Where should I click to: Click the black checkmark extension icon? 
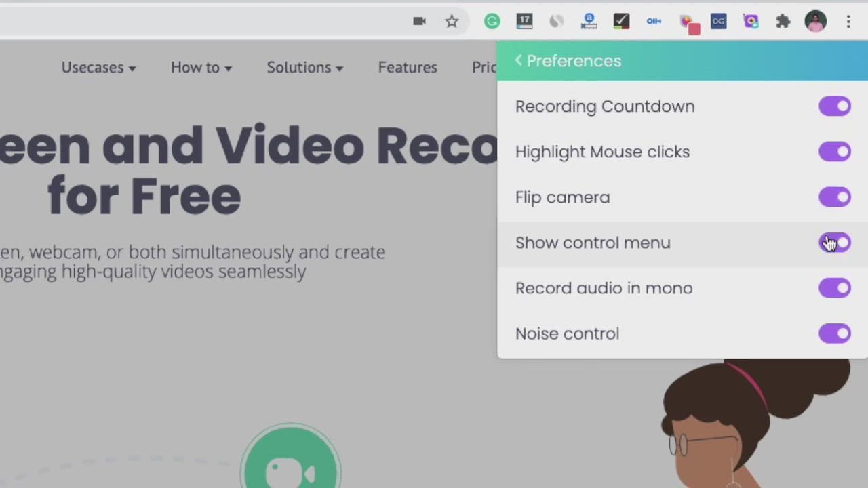click(x=621, y=22)
